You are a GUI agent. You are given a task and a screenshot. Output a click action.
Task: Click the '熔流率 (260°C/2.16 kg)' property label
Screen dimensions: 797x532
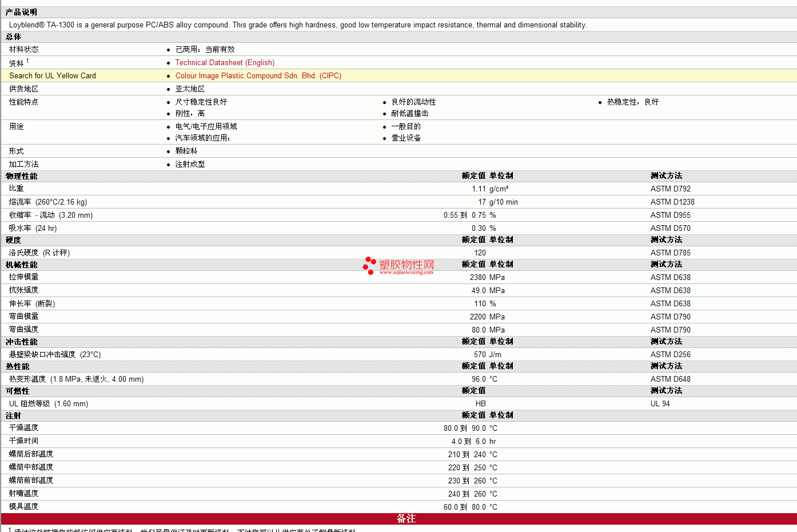48,202
